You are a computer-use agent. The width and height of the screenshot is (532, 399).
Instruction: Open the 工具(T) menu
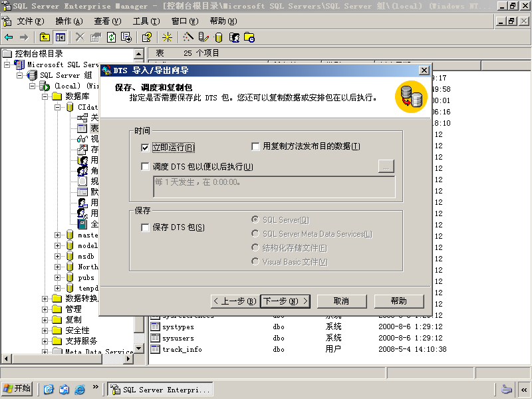146,21
